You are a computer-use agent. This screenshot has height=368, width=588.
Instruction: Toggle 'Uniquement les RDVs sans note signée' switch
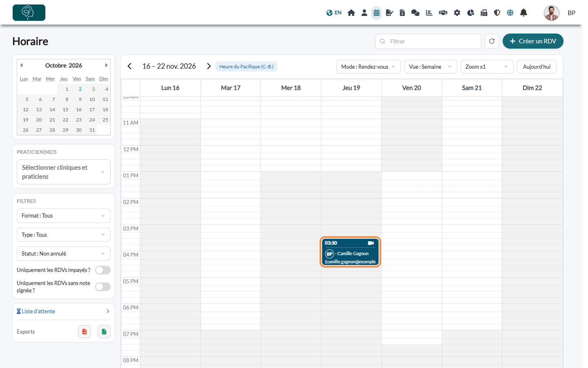103,287
